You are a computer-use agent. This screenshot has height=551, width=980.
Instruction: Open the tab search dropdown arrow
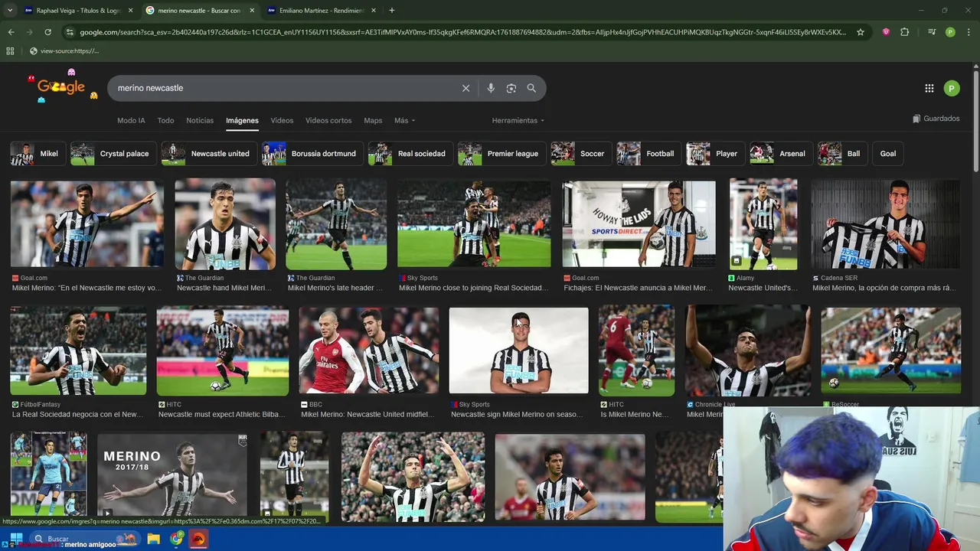(10, 11)
